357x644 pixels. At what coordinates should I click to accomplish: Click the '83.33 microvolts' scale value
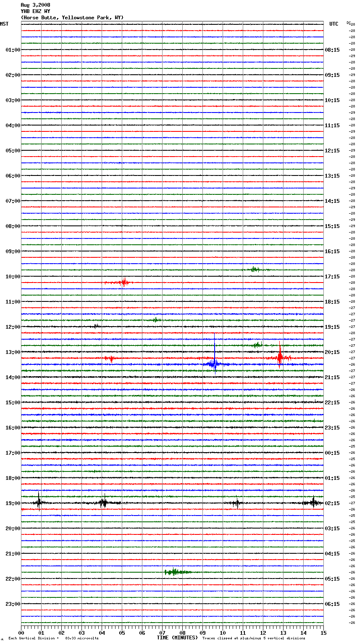pyautogui.click(x=82, y=639)
